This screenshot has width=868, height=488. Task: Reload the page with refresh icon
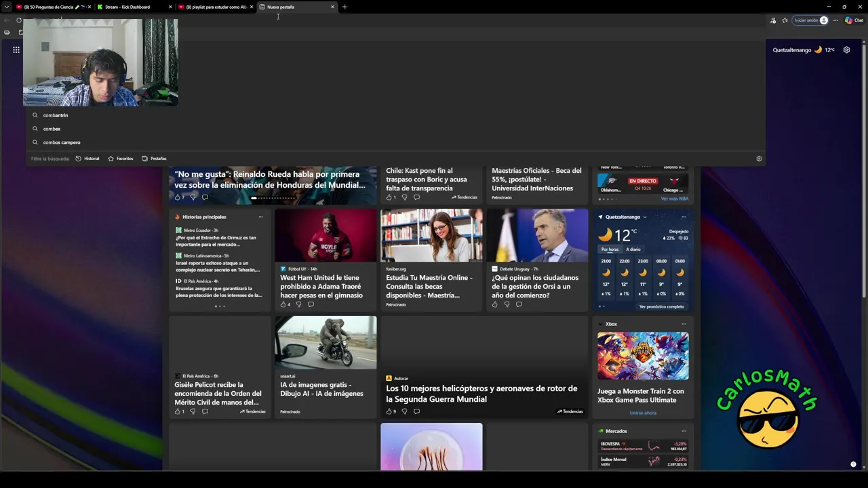(x=19, y=20)
